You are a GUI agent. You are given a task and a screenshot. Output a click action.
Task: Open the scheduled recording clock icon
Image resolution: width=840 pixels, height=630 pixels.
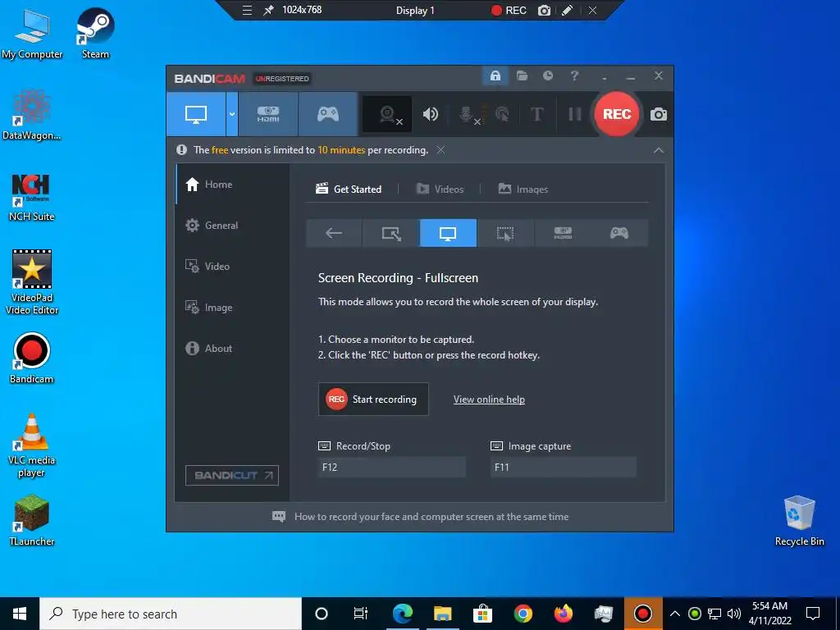[x=547, y=76]
